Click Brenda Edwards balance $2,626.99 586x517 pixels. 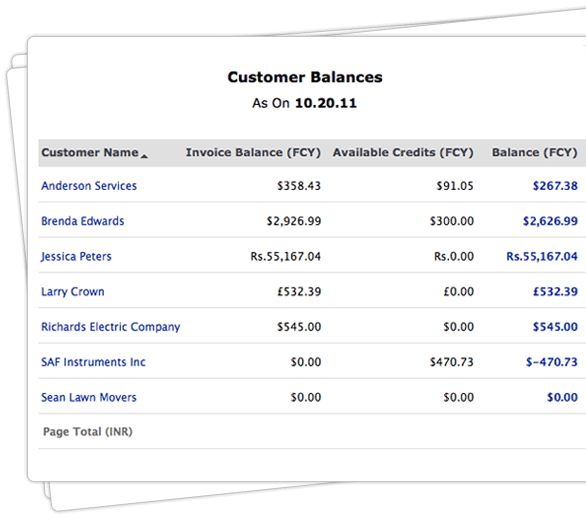550,221
